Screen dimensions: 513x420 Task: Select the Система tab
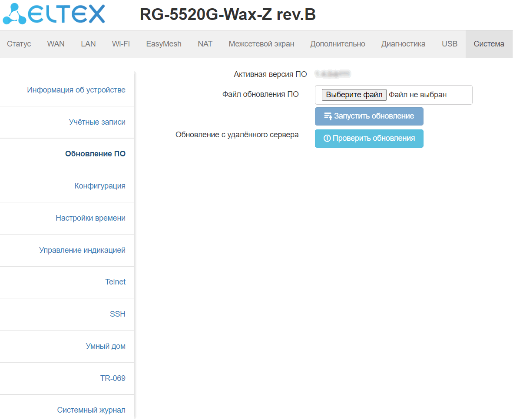[489, 44]
